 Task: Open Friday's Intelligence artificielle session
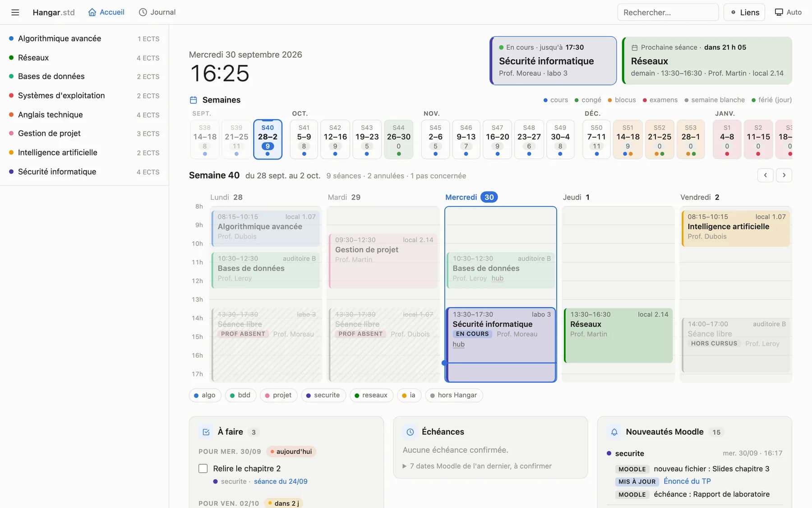click(736, 228)
